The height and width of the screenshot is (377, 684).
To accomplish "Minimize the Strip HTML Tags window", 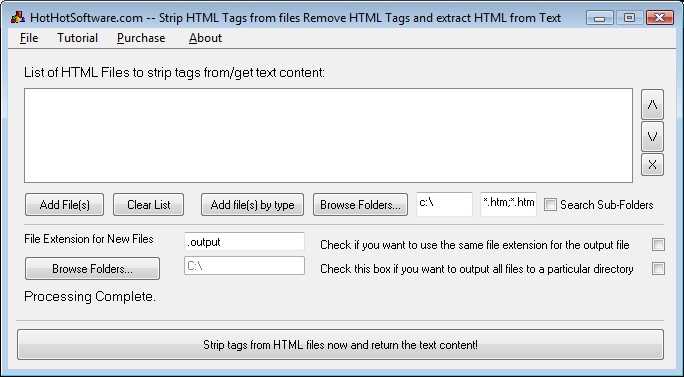I will (x=600, y=18).
